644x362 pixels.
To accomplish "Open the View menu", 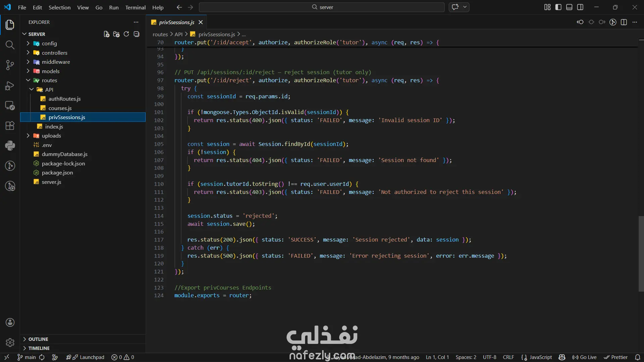I will 83,7.
